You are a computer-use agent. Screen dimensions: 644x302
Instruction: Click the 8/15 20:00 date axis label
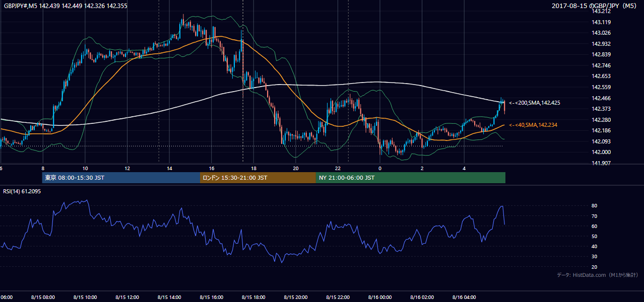tap(295, 297)
